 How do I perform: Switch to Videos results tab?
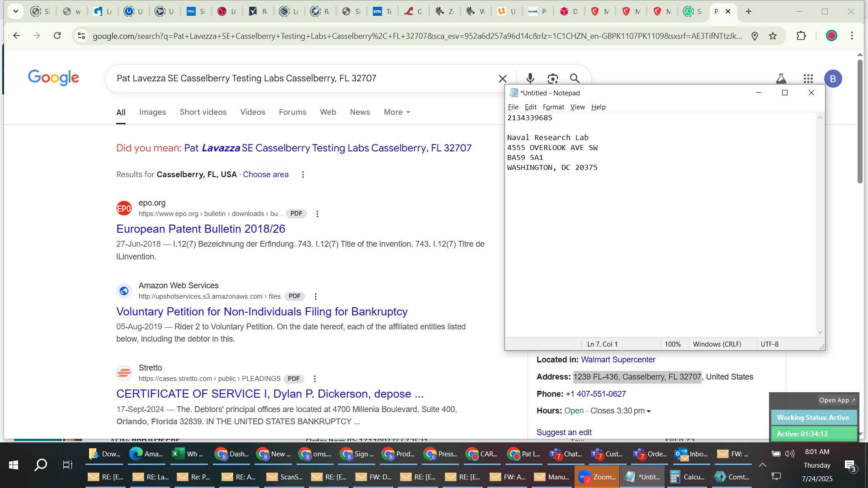tap(252, 112)
